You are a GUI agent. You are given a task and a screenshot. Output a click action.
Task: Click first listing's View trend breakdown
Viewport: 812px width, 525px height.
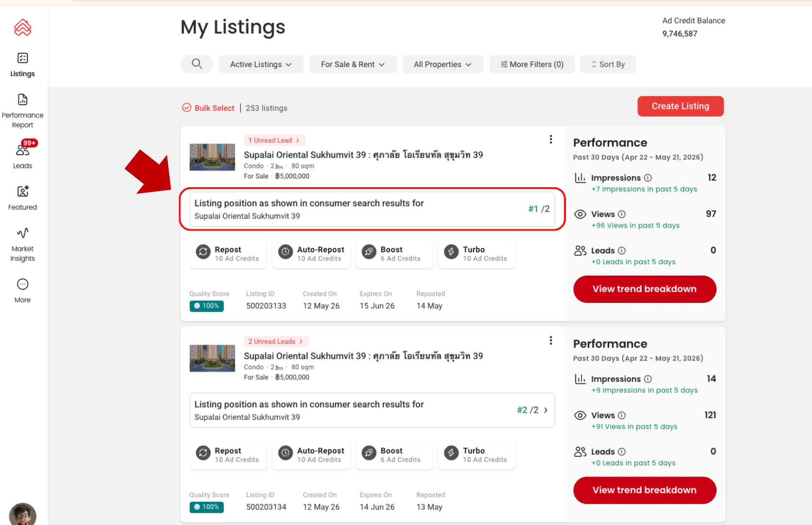[645, 289]
